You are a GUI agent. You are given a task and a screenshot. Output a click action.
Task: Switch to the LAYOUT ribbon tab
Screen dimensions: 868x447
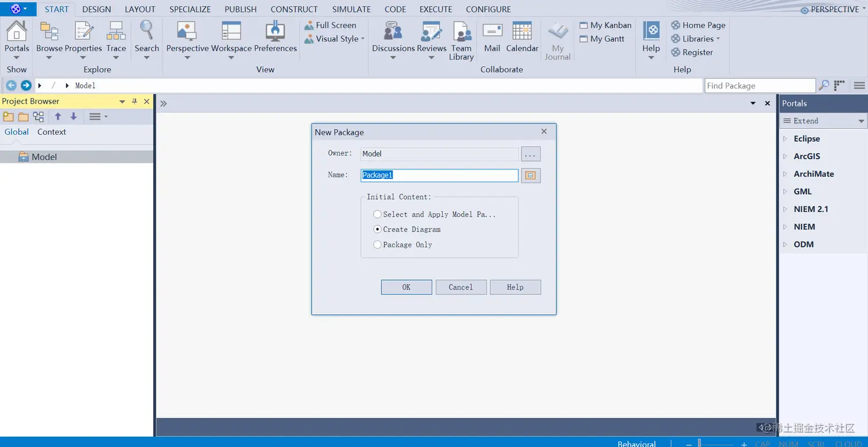[x=140, y=9]
